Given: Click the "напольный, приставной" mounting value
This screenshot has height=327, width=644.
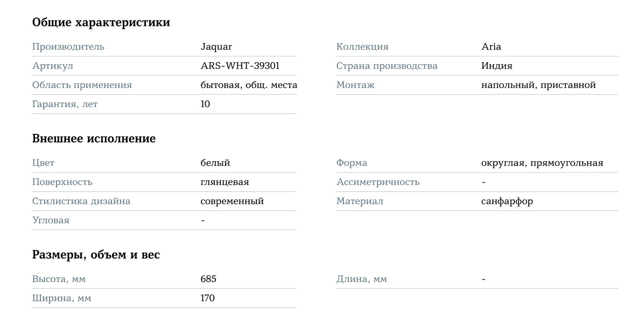Looking at the screenshot, I should 538,85.
